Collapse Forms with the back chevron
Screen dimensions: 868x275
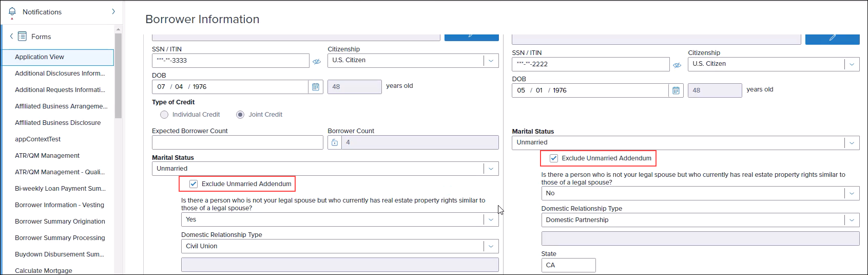pyautogui.click(x=11, y=36)
